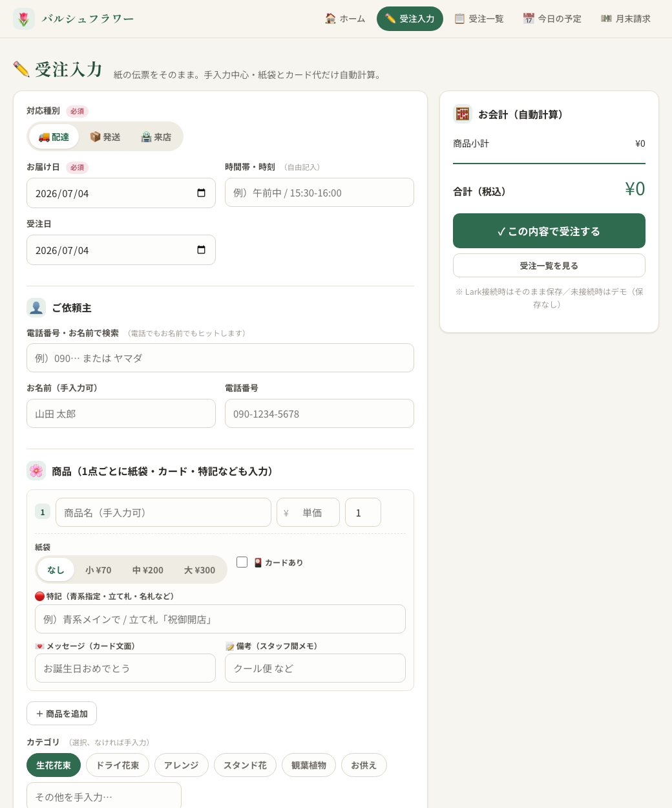
Task: Open calendar picker for 受注日
Action: 201,250
